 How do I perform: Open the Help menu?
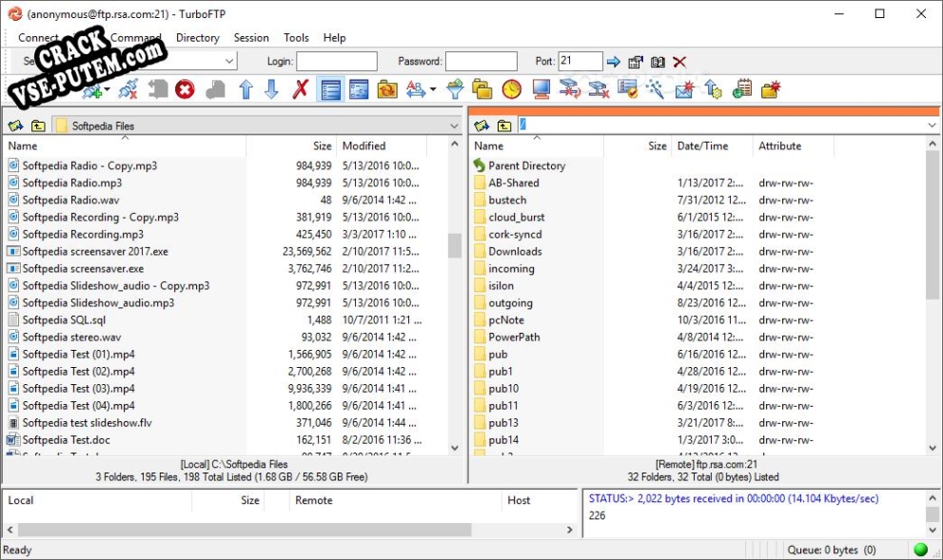click(334, 37)
